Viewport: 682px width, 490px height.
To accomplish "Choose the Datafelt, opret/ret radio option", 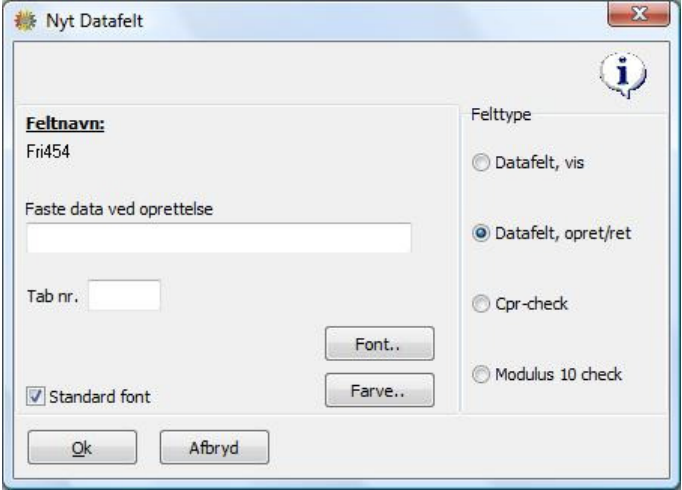I will (481, 233).
